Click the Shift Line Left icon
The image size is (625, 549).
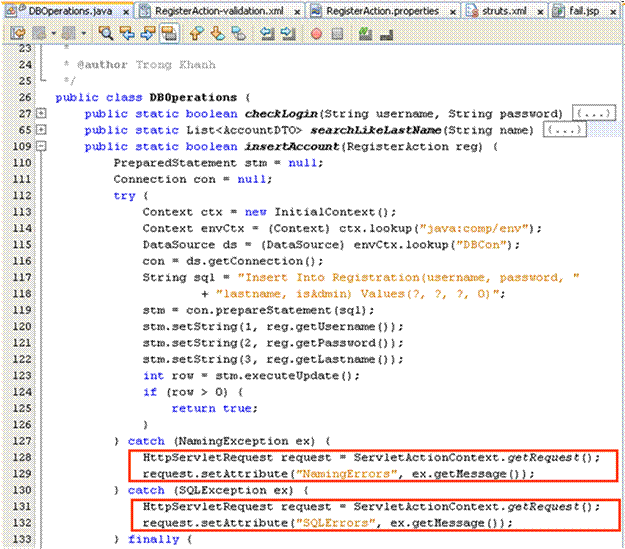point(267,33)
